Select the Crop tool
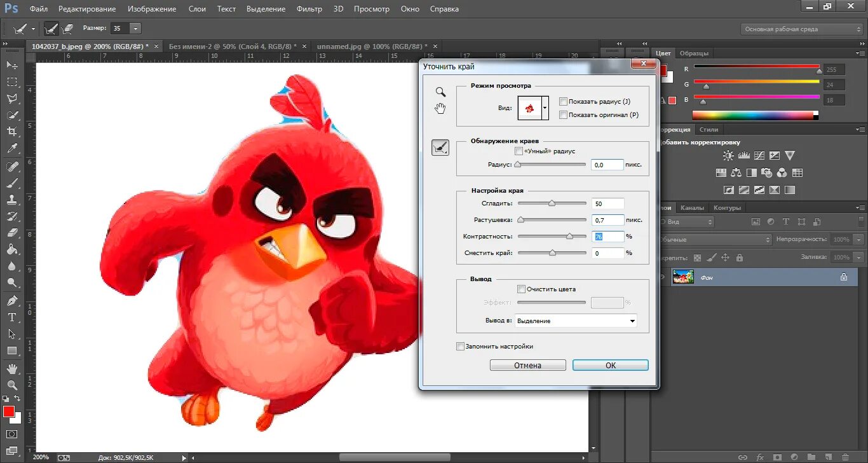Viewport: 868px width, 463px height. (12, 132)
